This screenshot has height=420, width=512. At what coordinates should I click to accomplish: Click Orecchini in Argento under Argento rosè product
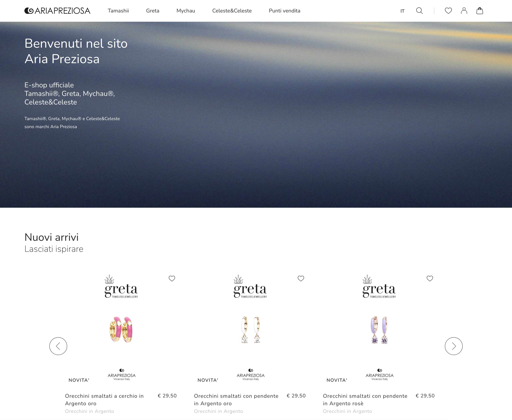pos(347,411)
